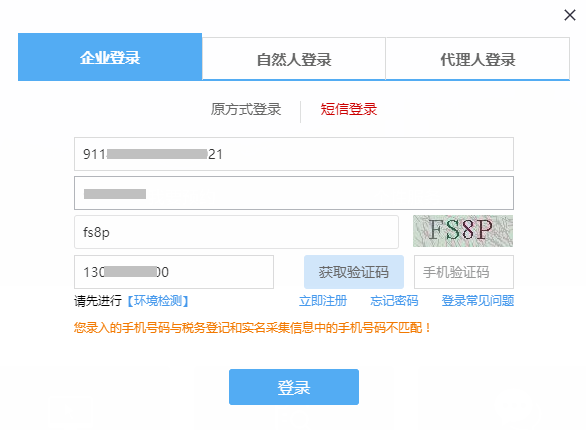Switch to the 企业登录 tab
This screenshot has height=430, width=586.
point(110,57)
